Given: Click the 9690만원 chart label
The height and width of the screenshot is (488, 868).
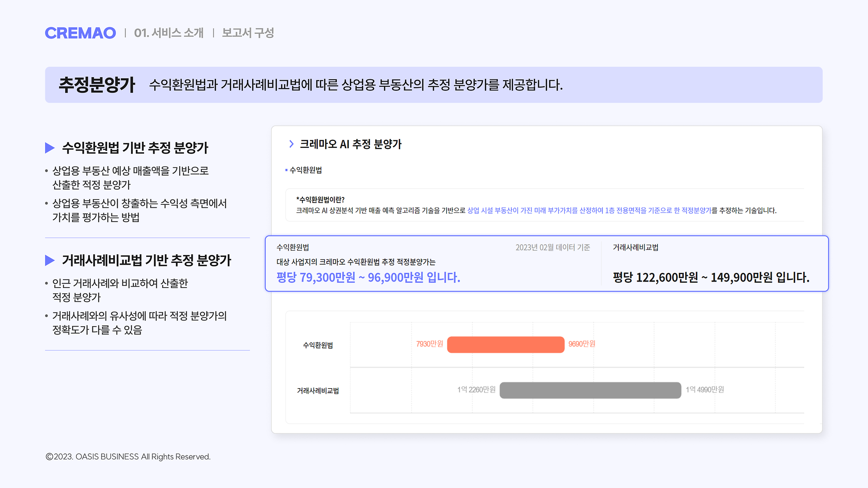Looking at the screenshot, I should [x=582, y=344].
